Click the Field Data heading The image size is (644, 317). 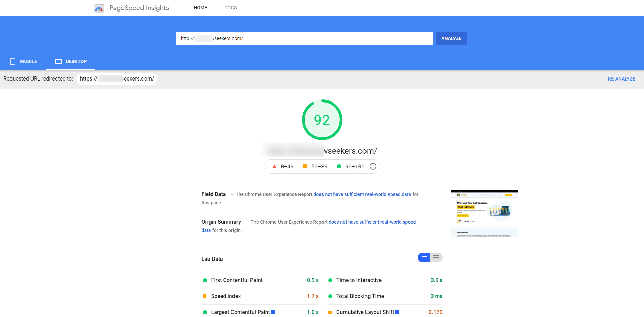pyautogui.click(x=214, y=194)
